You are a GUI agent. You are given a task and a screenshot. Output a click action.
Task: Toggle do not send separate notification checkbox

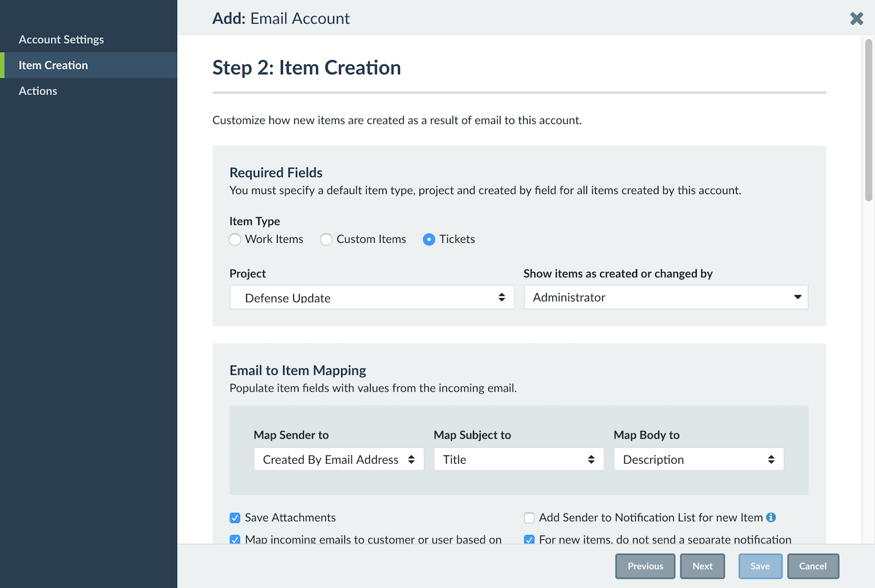click(x=529, y=539)
